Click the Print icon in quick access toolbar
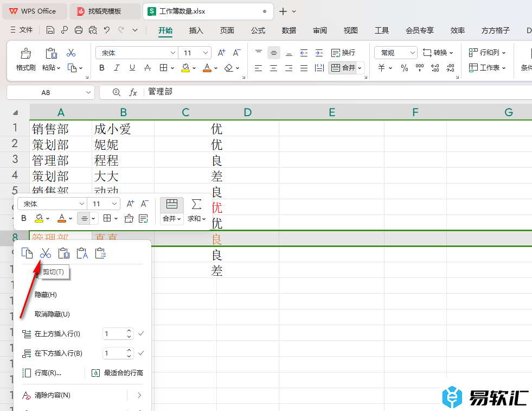532x411 pixels. click(79, 30)
